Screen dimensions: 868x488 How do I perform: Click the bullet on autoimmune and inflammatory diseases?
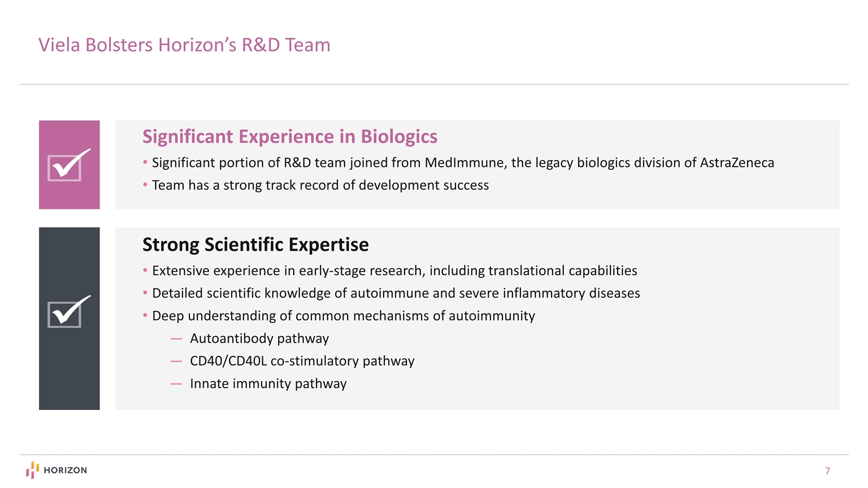click(x=396, y=294)
